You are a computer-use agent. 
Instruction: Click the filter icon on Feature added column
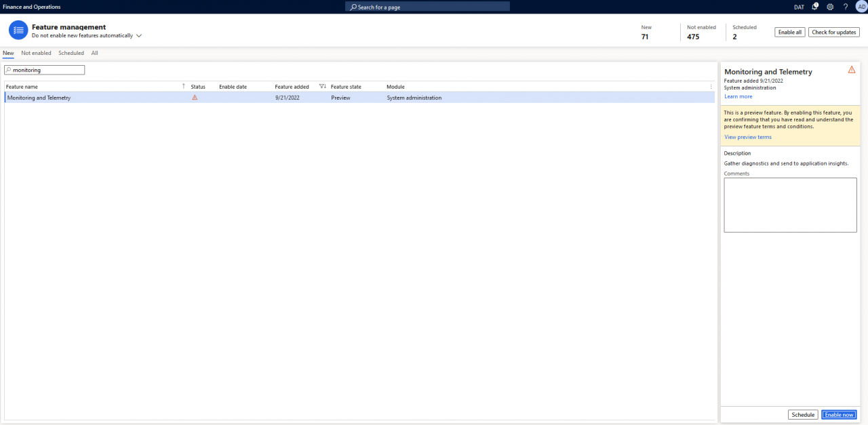[x=323, y=86]
